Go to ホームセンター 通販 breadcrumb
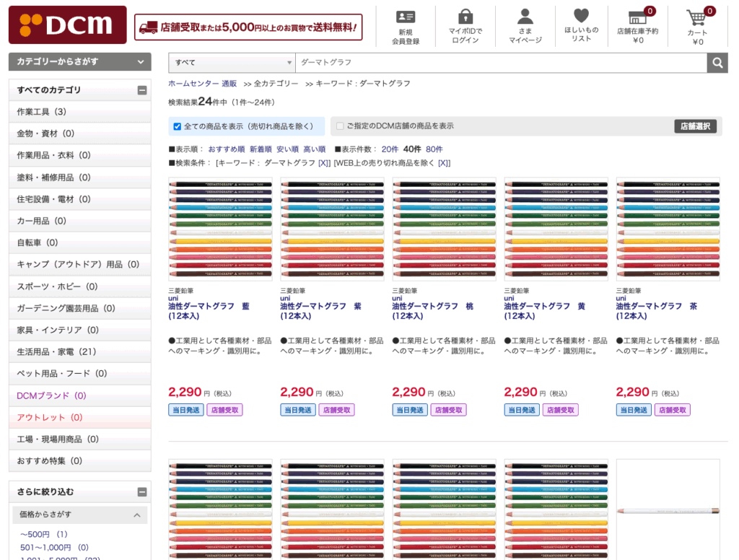The height and width of the screenshot is (560, 739). (x=203, y=84)
